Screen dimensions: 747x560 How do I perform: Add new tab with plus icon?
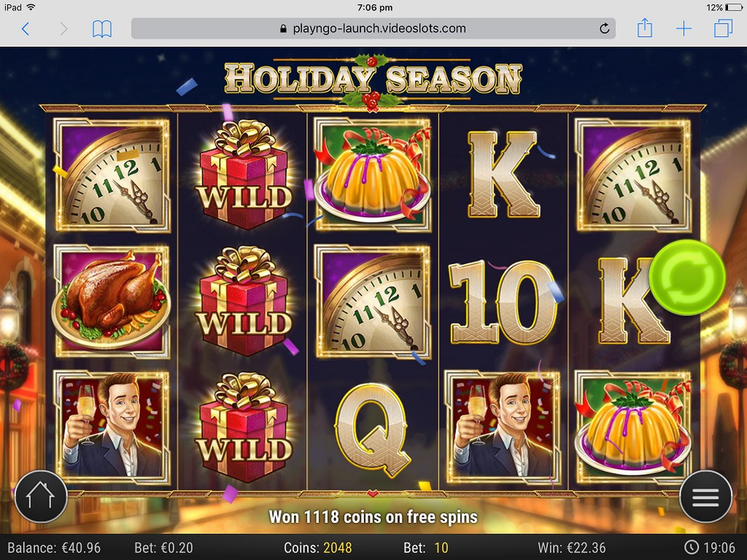coord(683,29)
